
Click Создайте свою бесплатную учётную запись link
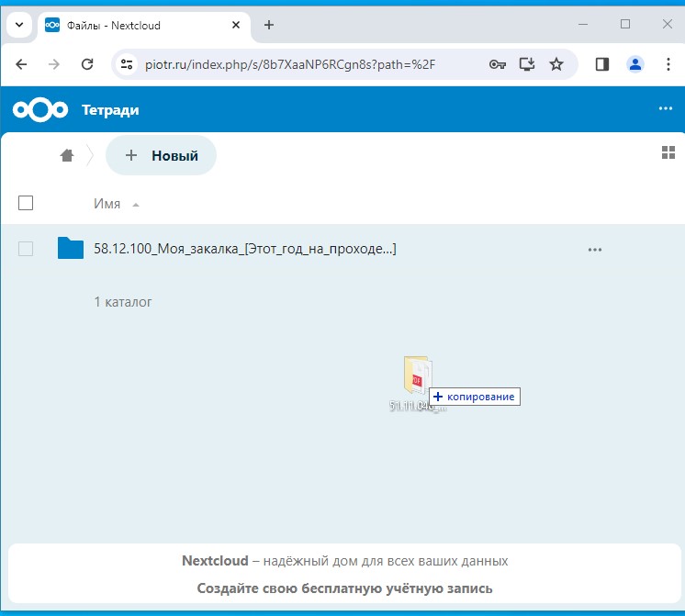(x=344, y=588)
